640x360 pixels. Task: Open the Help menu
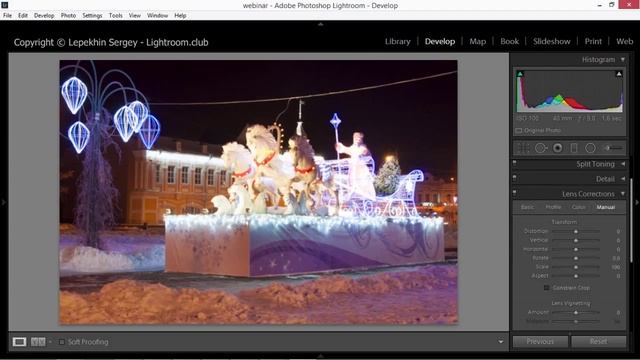(180, 16)
